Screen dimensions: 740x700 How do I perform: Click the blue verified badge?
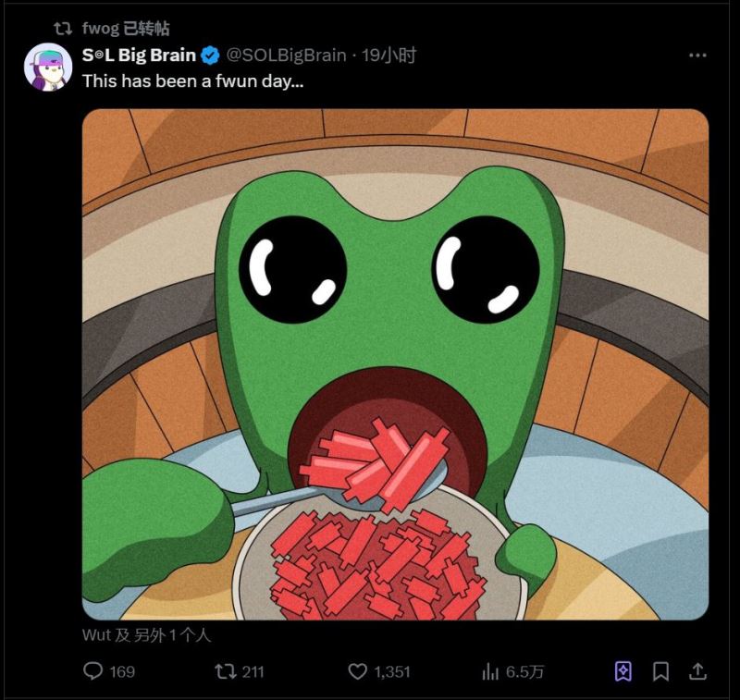[x=211, y=55]
